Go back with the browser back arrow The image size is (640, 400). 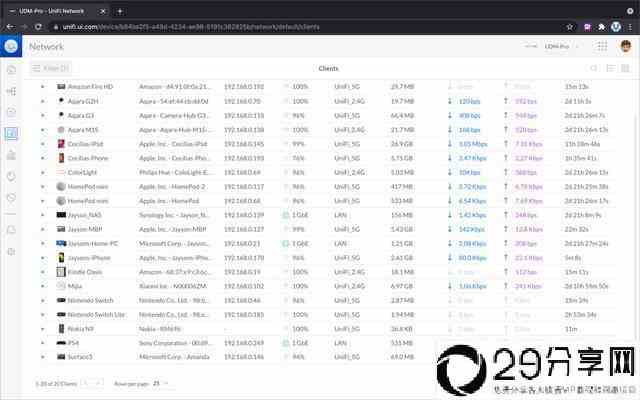tap(10, 27)
